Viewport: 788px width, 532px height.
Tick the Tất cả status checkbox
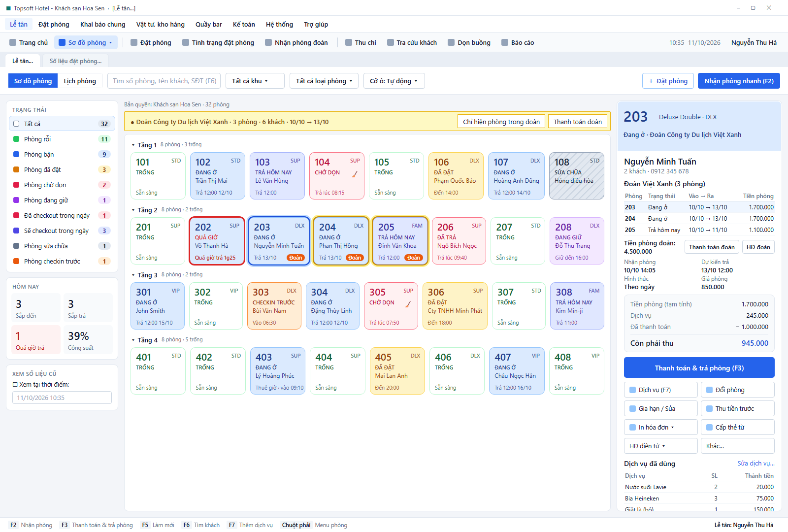(16, 124)
